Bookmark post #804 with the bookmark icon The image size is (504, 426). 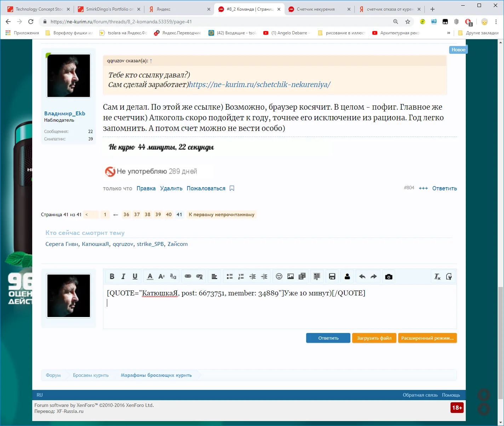[x=232, y=188]
